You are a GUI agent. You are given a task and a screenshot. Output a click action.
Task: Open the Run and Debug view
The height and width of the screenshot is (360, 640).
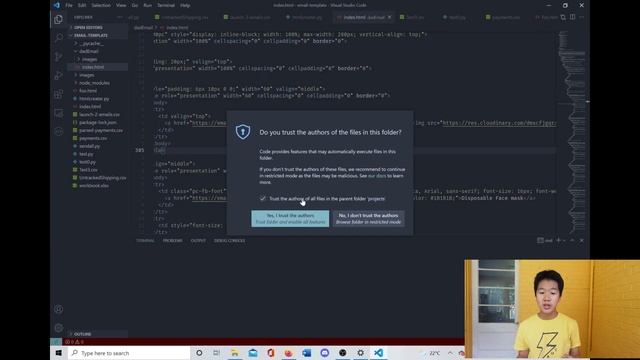[x=58, y=76]
